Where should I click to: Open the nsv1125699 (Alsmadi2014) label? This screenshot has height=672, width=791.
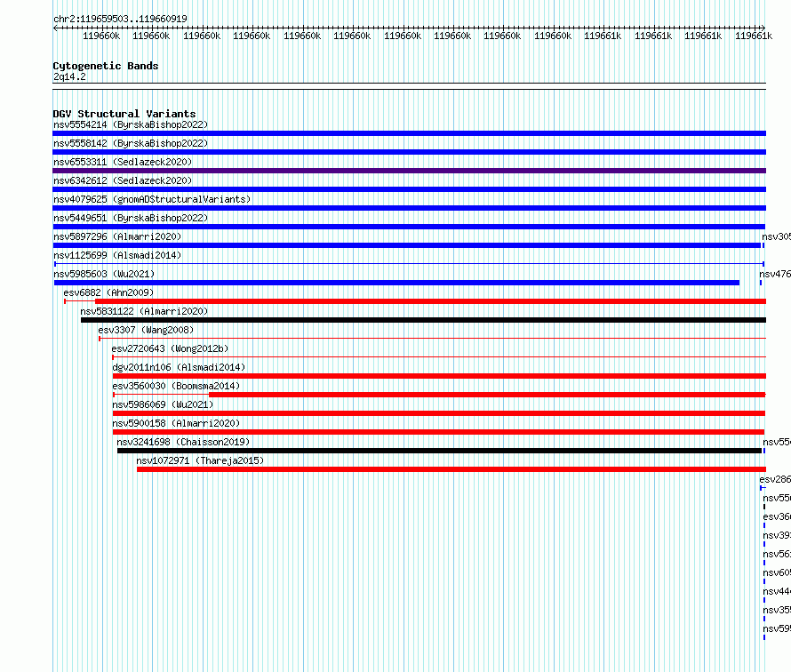point(117,255)
